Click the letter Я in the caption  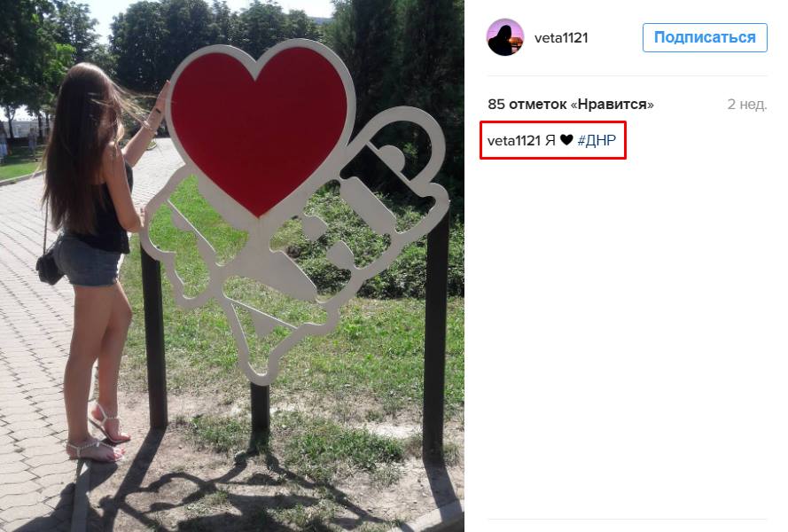pos(550,140)
